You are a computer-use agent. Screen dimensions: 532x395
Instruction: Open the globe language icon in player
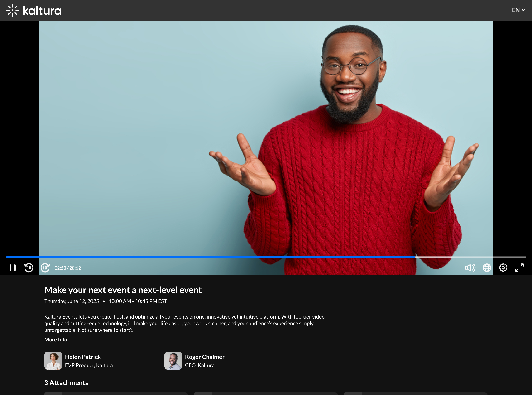487,268
